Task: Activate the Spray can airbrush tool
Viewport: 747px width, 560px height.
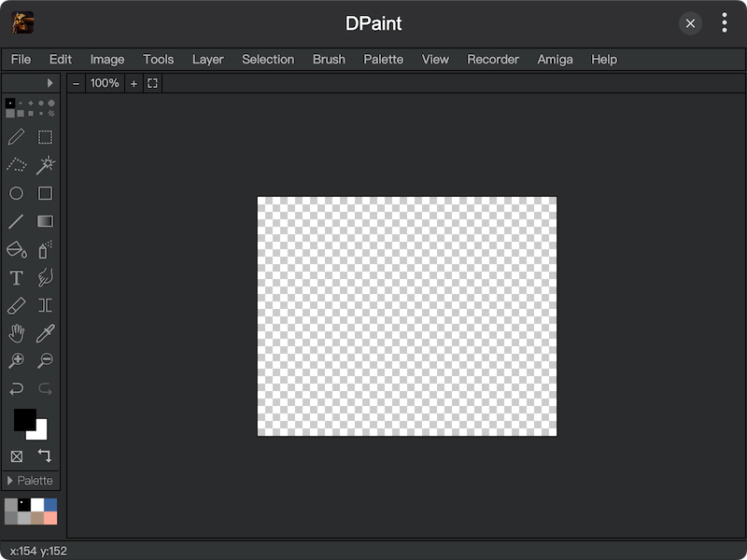Action: (x=45, y=249)
